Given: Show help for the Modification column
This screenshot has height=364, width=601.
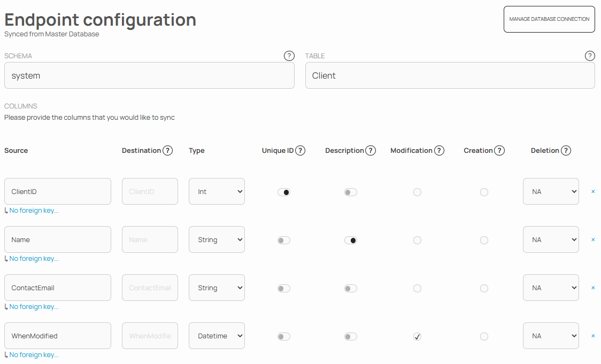Looking at the screenshot, I should 439,151.
